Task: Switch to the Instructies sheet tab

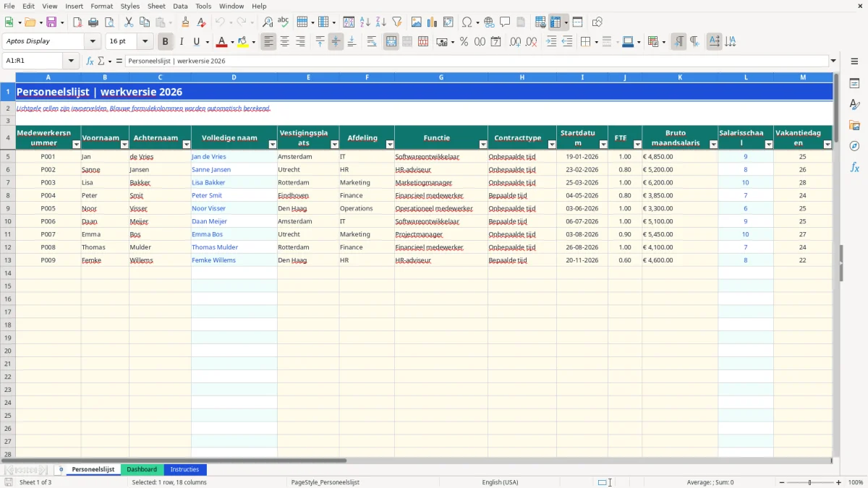Action: 185,469
